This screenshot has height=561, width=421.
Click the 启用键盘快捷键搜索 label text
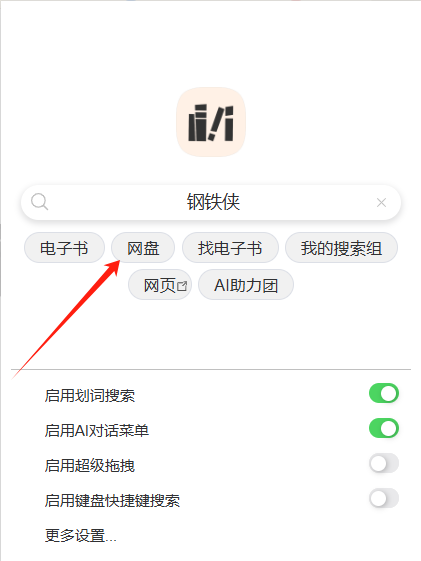click(112, 501)
